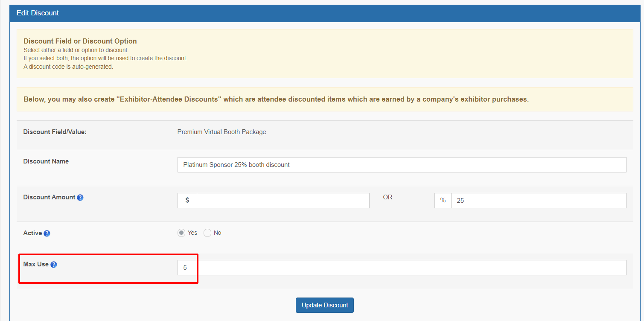This screenshot has height=321, width=644.
Task: Open the help icon next to Active
Action: tap(47, 233)
